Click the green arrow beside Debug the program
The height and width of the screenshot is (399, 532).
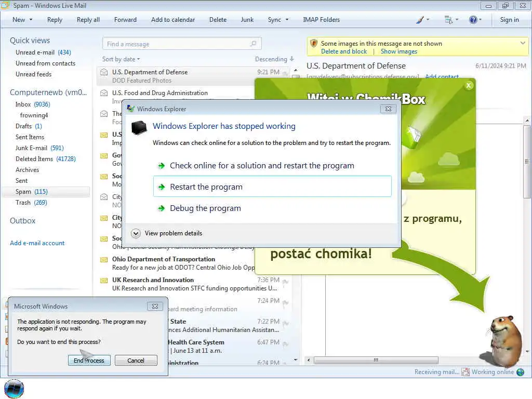tap(162, 208)
